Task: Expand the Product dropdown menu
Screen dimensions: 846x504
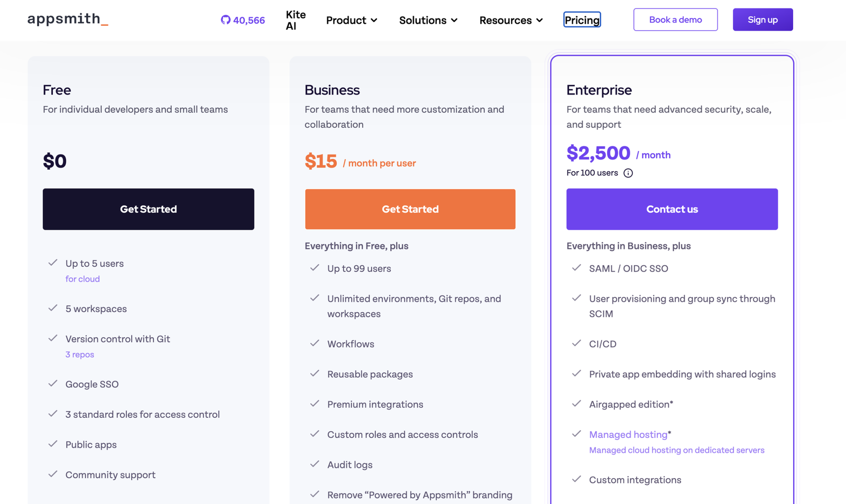Action: (352, 20)
